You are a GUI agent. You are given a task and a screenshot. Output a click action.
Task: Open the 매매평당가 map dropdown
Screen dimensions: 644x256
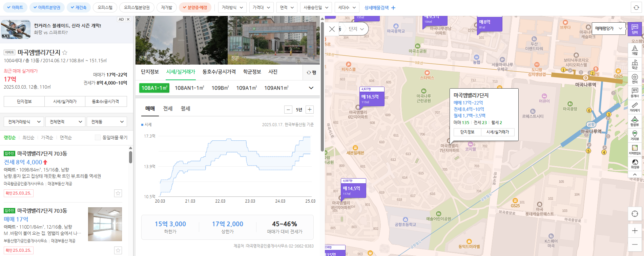609,29
